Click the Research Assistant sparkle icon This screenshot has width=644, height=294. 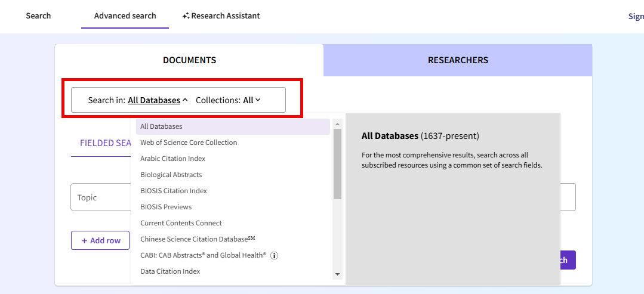pyautogui.click(x=186, y=16)
